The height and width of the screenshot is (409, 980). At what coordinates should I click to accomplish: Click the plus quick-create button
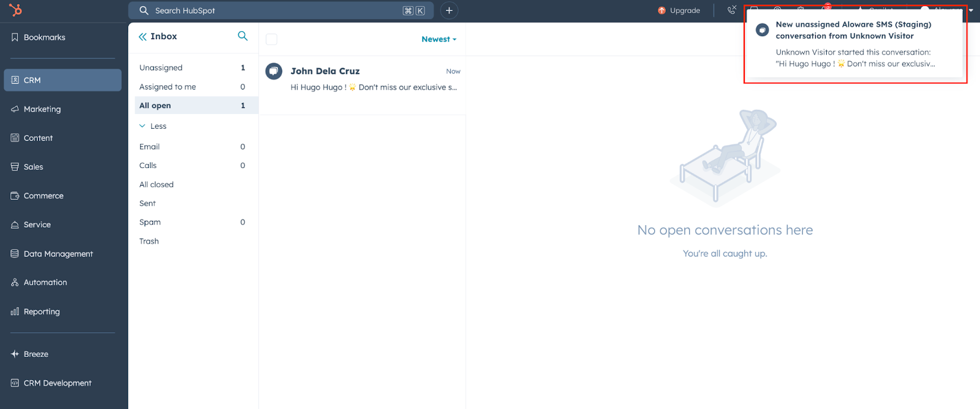coord(449,10)
